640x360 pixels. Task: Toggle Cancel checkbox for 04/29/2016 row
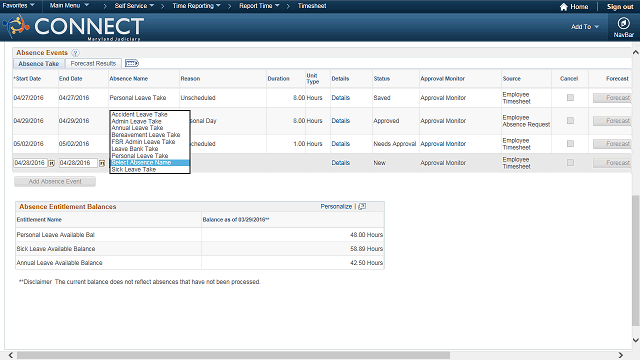(570, 121)
